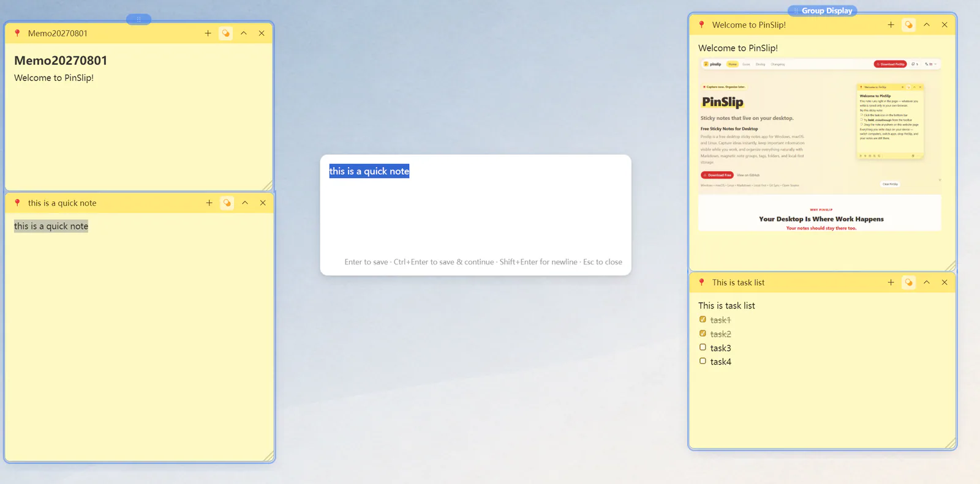Click the 'This is task list' body heading text
The width and height of the screenshot is (980, 484).
click(726, 305)
